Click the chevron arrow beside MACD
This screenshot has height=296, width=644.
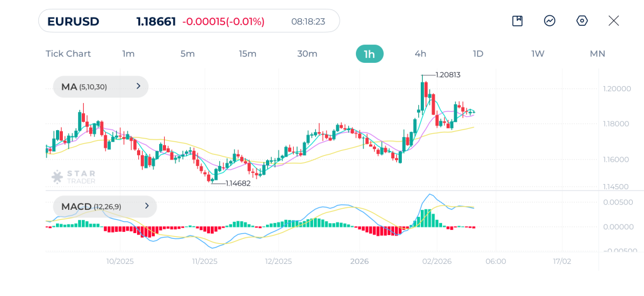click(x=147, y=206)
